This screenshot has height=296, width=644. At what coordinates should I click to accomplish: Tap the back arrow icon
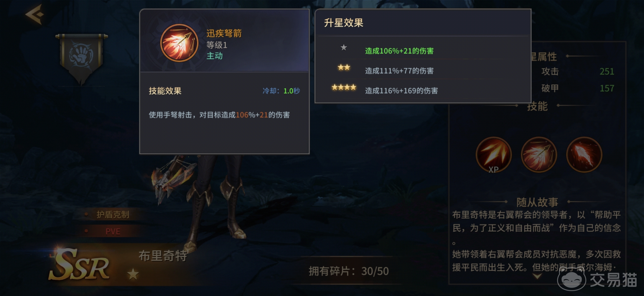(x=35, y=14)
